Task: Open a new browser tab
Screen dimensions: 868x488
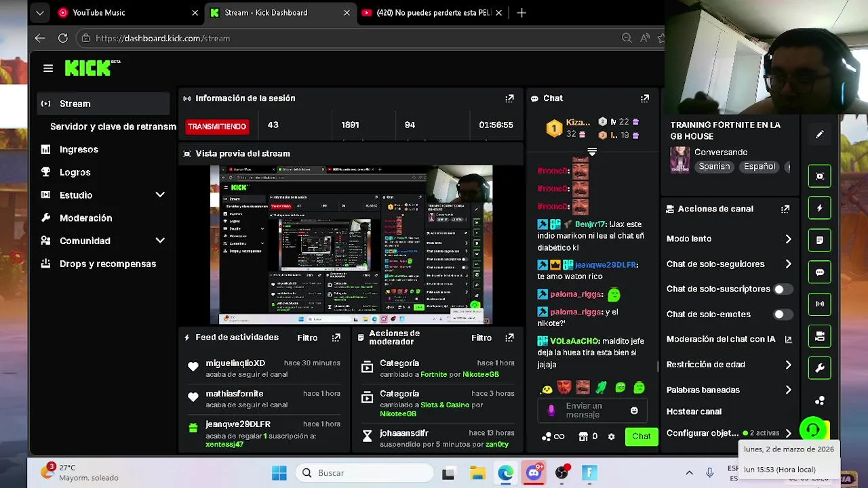Action: 521,12
